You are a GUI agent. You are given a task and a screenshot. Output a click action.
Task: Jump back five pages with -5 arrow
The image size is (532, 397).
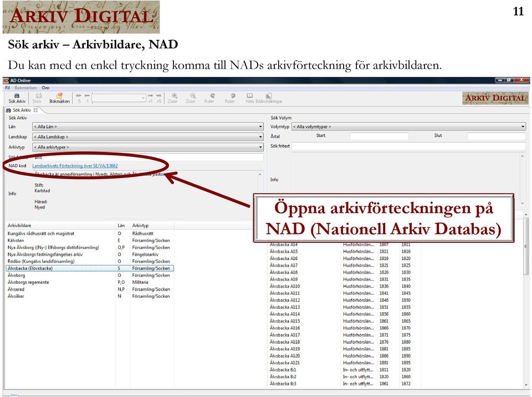(x=78, y=98)
